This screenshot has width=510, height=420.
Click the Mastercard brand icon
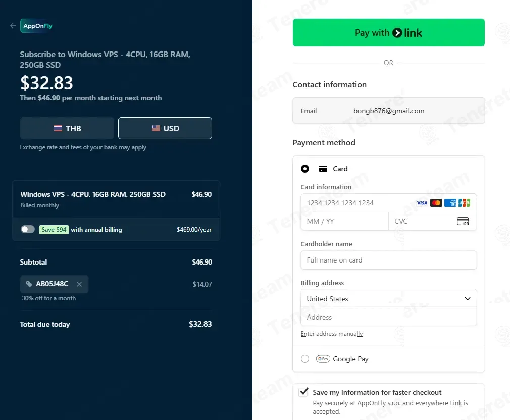pyautogui.click(x=436, y=203)
